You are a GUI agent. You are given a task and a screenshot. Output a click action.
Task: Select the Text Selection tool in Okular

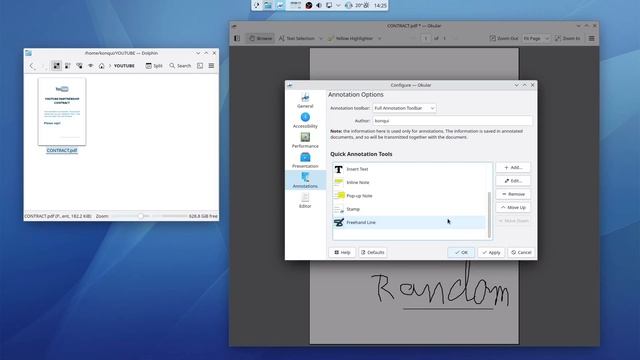tap(297, 38)
